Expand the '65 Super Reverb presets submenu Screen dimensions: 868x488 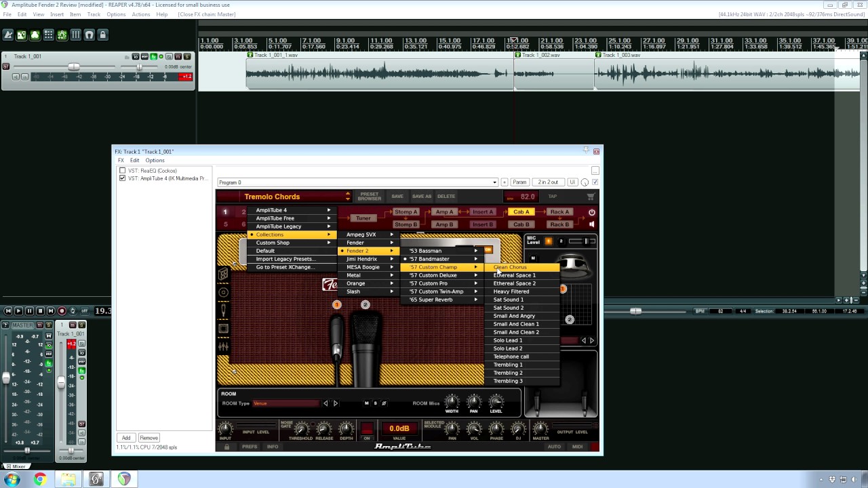(441, 300)
